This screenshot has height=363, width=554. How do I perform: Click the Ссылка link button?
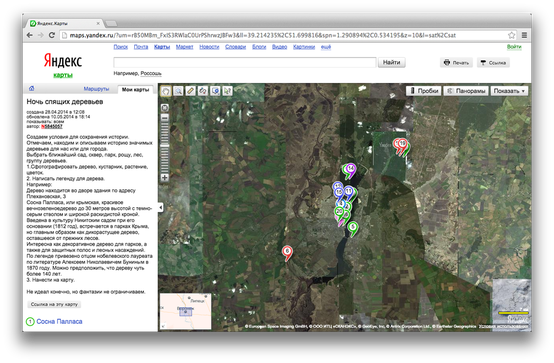[x=493, y=63]
